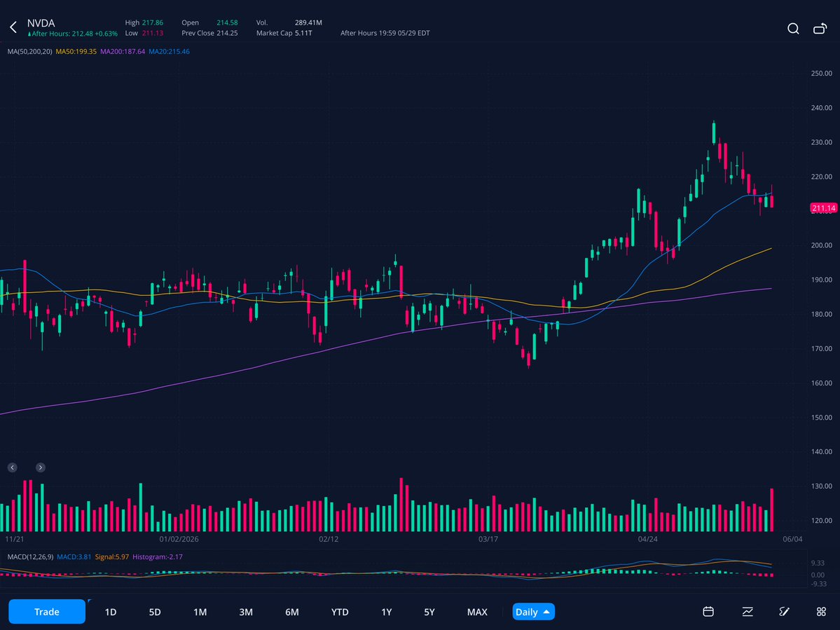The height and width of the screenshot is (630, 840).
Task: Click the 120.00 price axis label
Action: (x=821, y=521)
